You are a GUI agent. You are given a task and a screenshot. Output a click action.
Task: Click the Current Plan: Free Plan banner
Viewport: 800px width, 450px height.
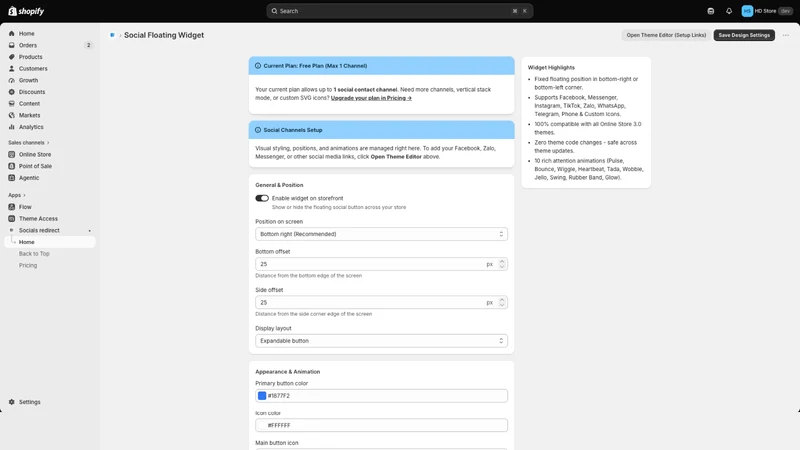381,66
